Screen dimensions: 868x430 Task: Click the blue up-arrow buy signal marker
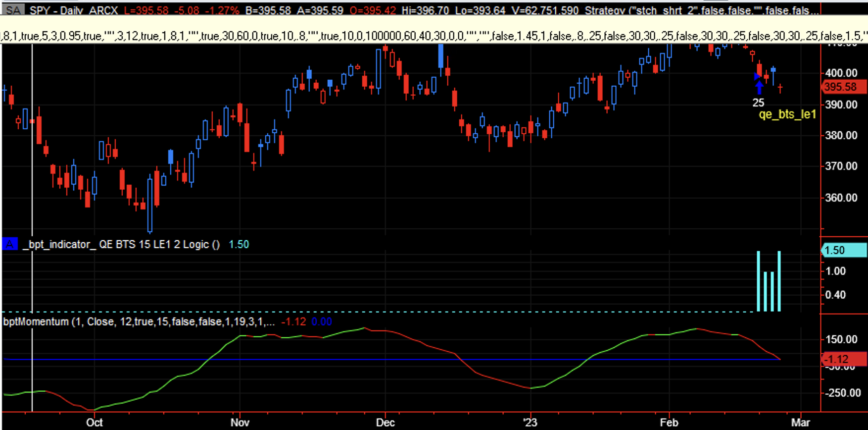coord(759,88)
